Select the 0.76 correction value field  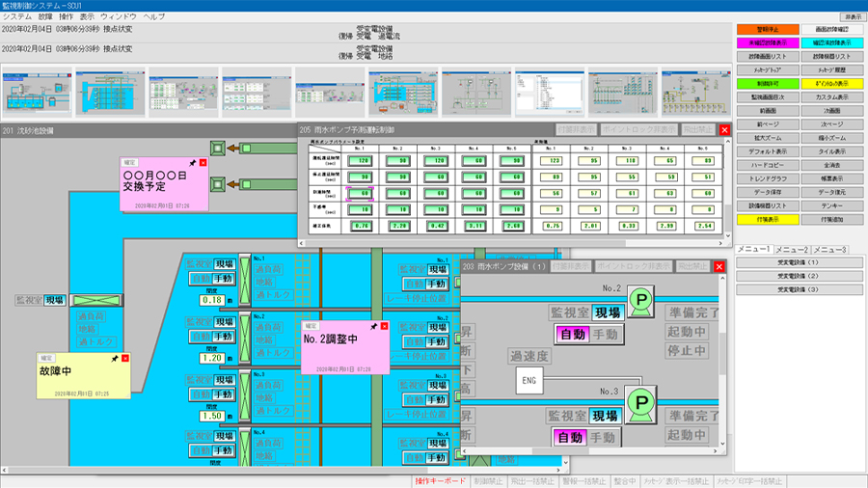[360, 227]
